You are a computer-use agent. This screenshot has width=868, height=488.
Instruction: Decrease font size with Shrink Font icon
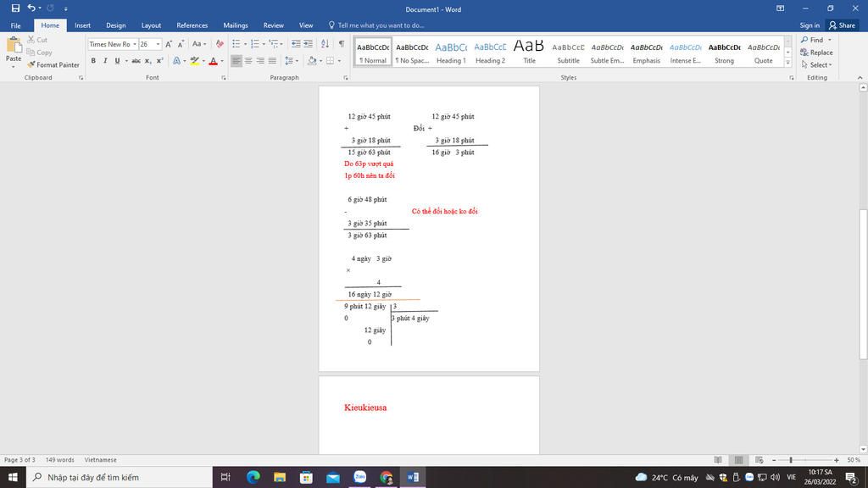pyautogui.click(x=181, y=44)
